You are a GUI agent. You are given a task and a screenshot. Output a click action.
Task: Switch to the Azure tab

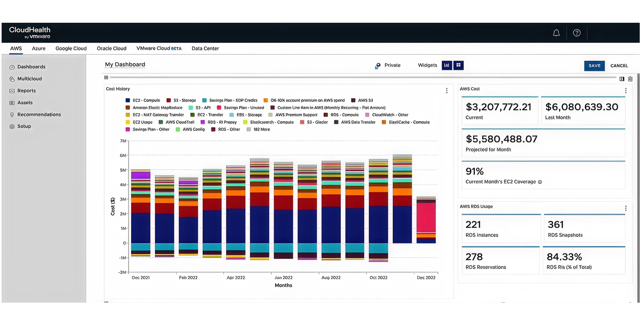(x=39, y=48)
